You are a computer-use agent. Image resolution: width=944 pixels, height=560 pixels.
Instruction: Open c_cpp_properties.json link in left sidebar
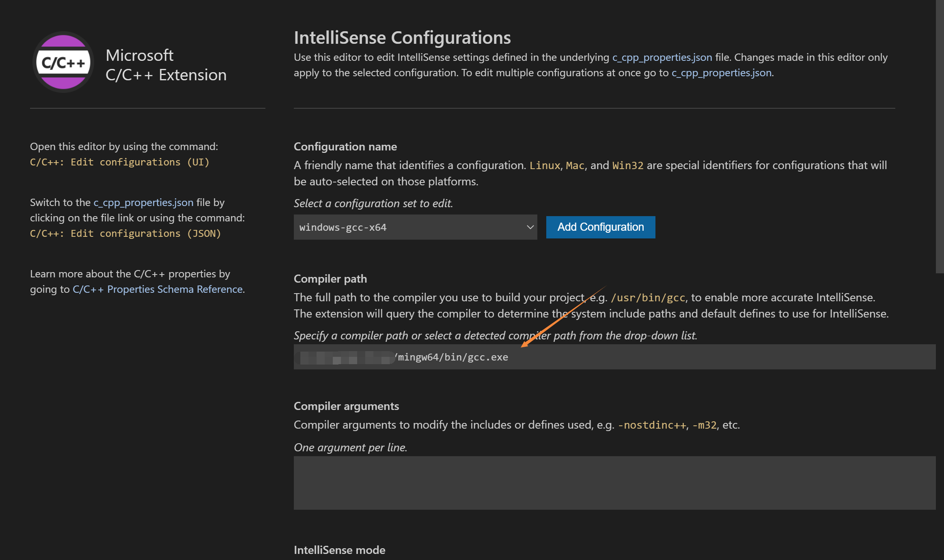(143, 202)
